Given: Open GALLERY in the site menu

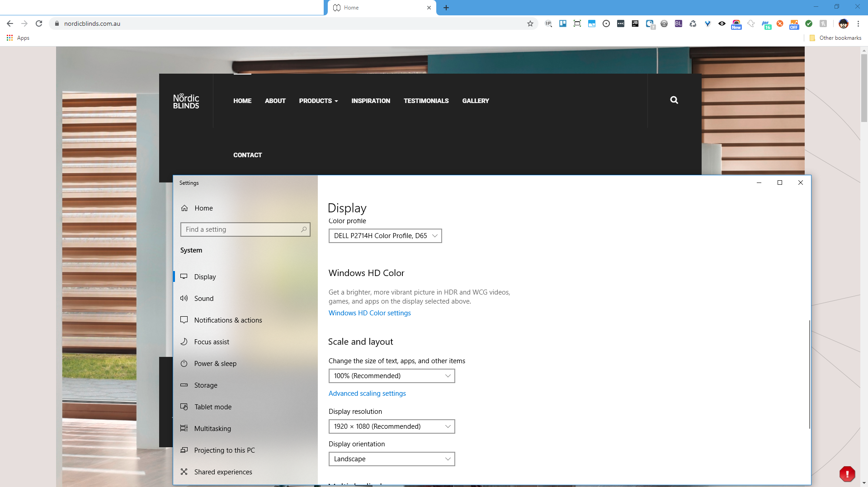Looking at the screenshot, I should [476, 101].
